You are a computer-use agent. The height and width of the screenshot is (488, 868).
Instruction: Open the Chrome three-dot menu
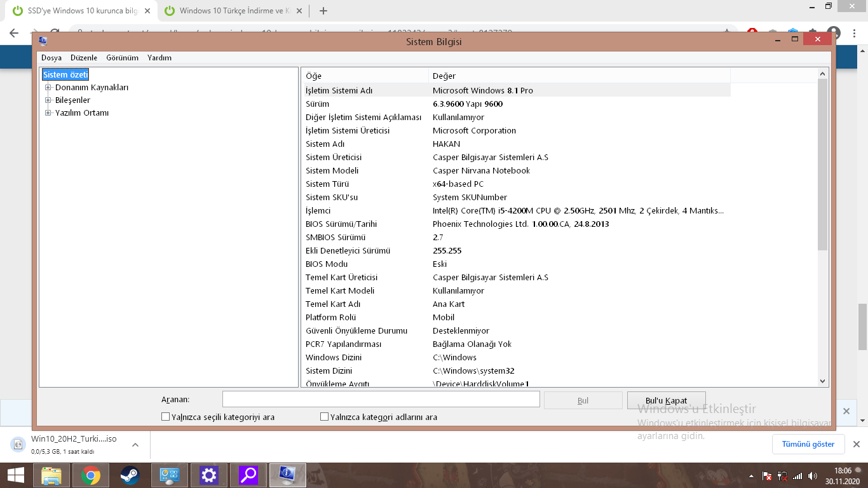pyautogui.click(x=855, y=33)
